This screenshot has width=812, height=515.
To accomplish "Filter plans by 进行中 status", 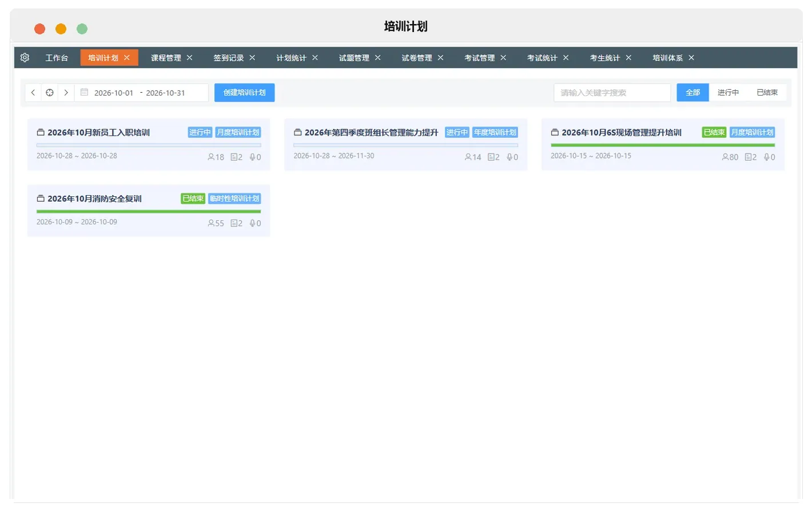I will [x=729, y=93].
